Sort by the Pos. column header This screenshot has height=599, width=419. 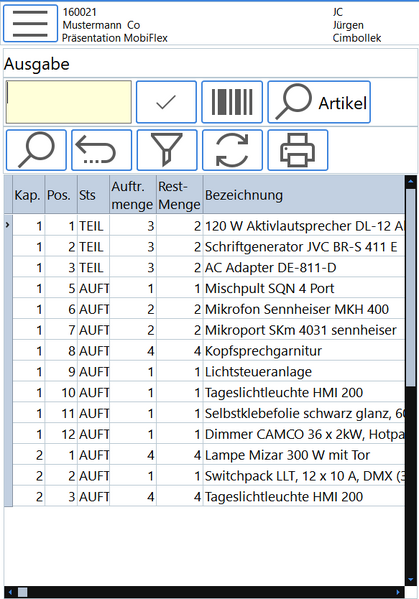pyautogui.click(x=61, y=195)
